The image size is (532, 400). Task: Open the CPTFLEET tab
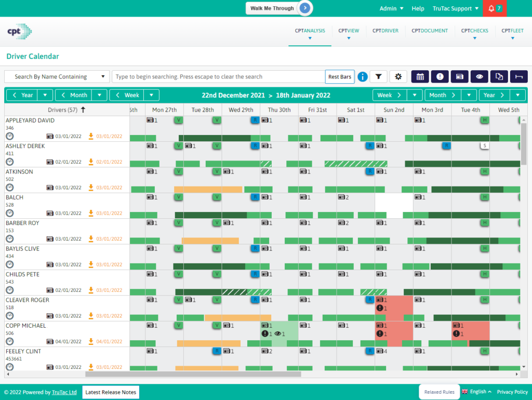pos(512,31)
